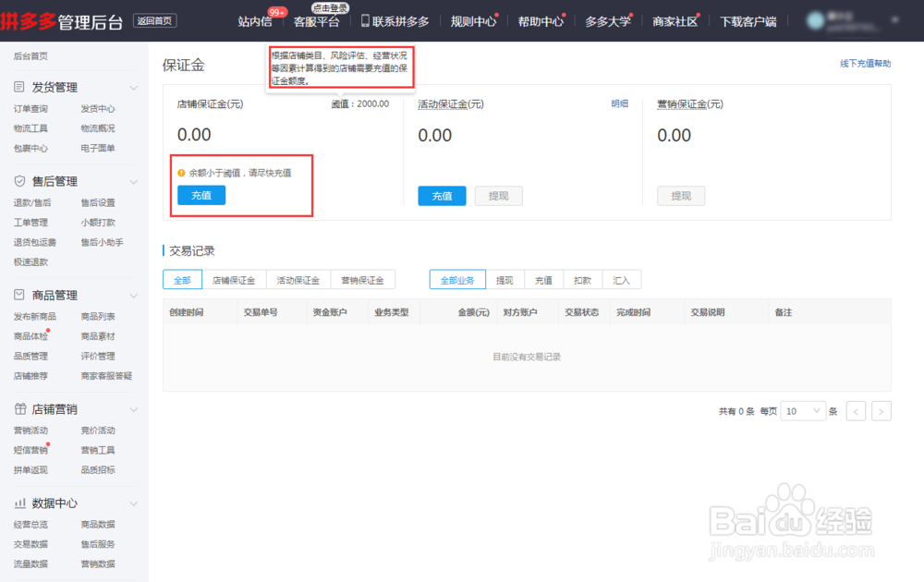The height and width of the screenshot is (582, 924).
Task: Click the 商品管理 section icon
Action: click(18, 295)
